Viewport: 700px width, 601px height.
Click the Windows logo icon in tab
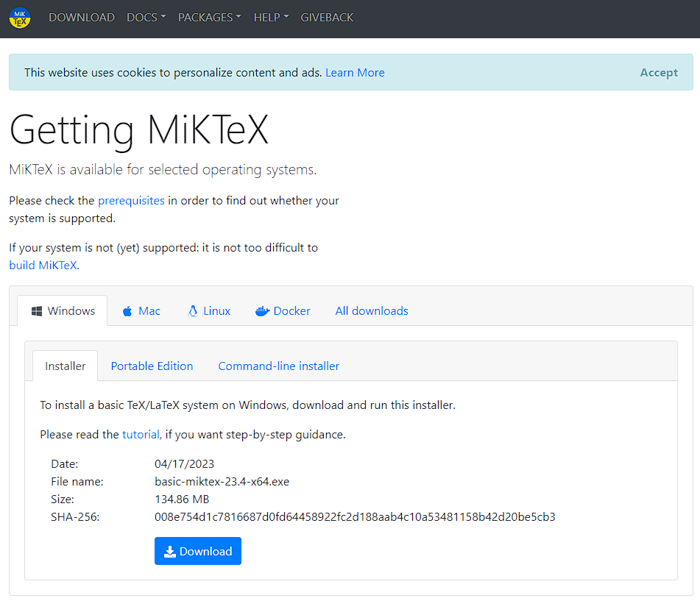click(x=37, y=311)
